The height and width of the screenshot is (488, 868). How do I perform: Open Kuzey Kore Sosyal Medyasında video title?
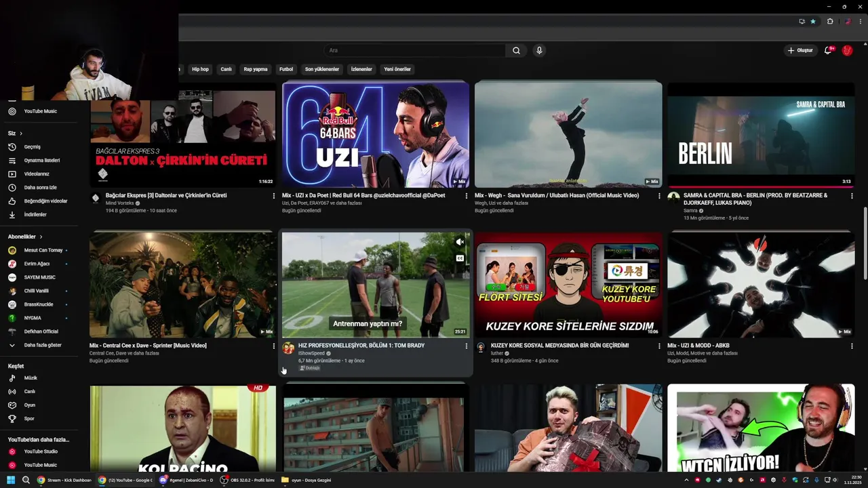[x=559, y=346]
